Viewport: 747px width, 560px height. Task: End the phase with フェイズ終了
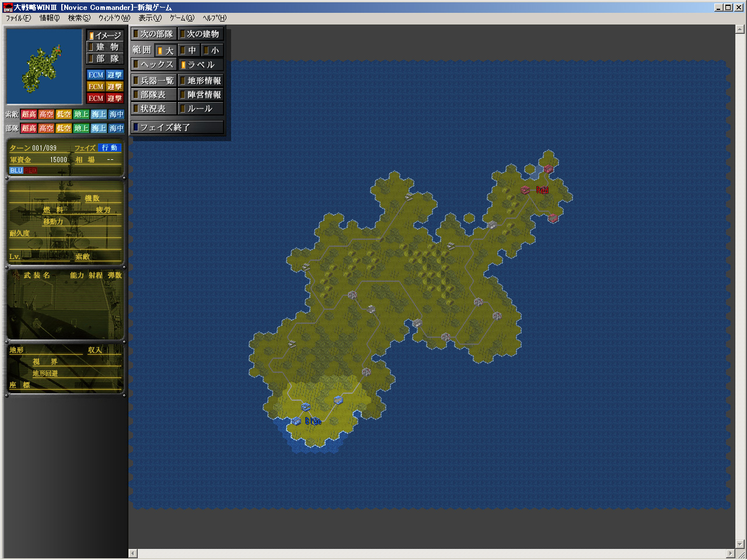click(x=177, y=128)
